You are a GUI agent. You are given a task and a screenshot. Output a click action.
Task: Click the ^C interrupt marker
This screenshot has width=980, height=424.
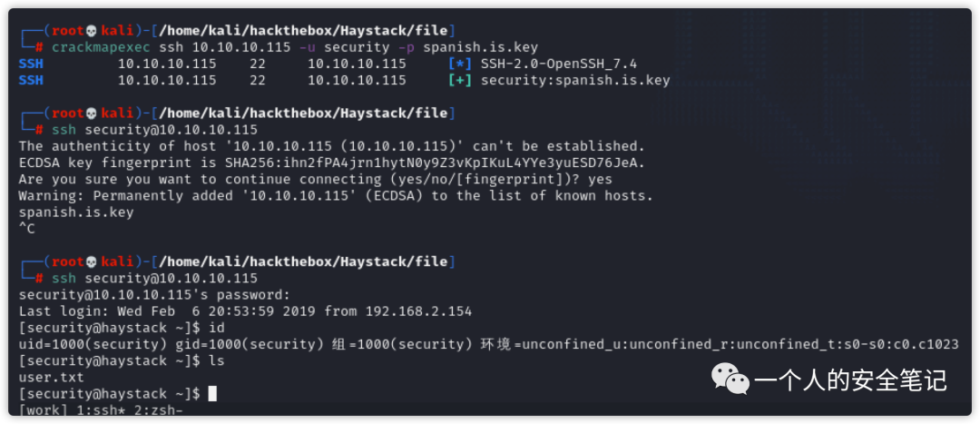point(26,229)
